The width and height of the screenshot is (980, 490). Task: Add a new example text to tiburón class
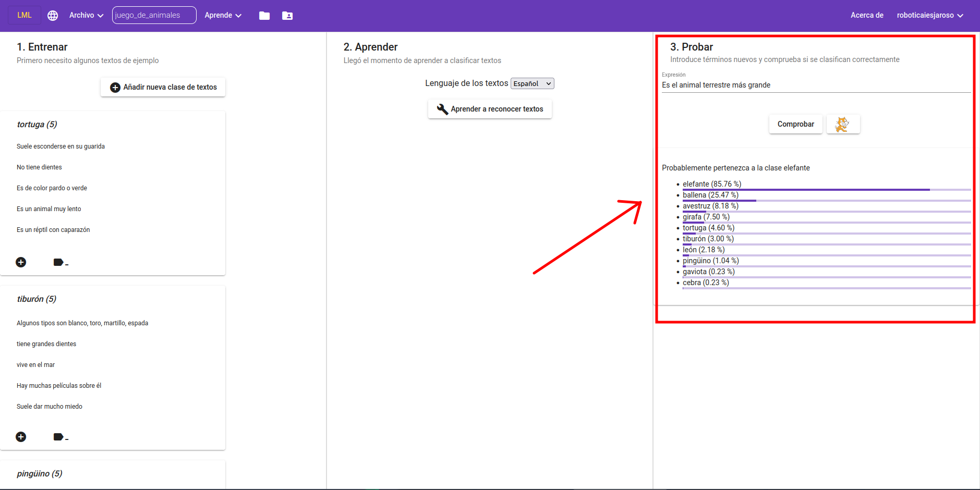click(21, 436)
